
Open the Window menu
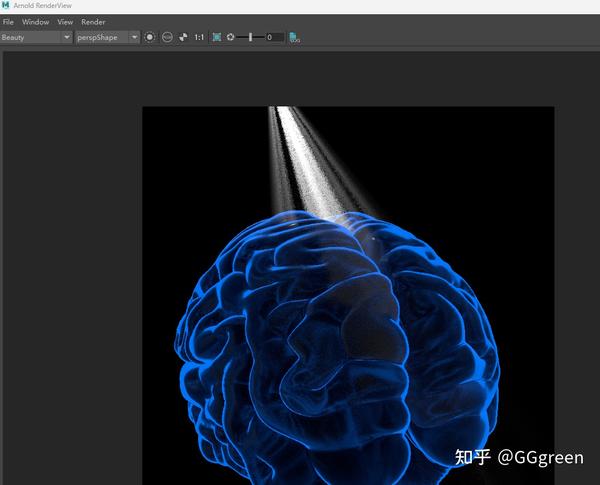coord(36,22)
